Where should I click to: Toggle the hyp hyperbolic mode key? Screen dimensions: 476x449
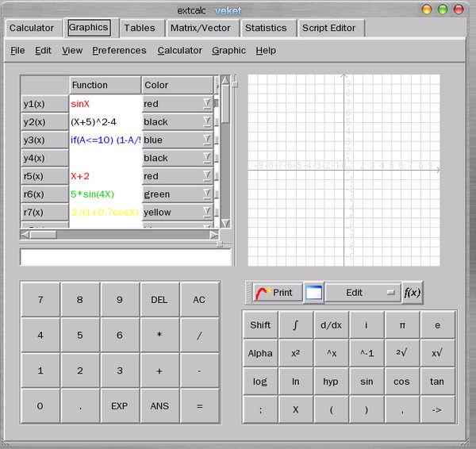click(331, 382)
